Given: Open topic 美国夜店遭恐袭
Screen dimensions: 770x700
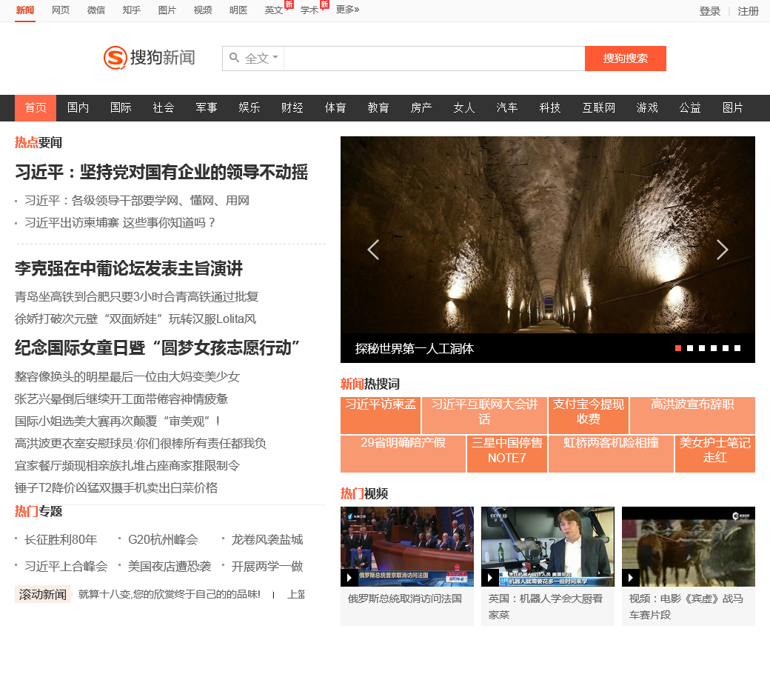Looking at the screenshot, I should point(170,567).
